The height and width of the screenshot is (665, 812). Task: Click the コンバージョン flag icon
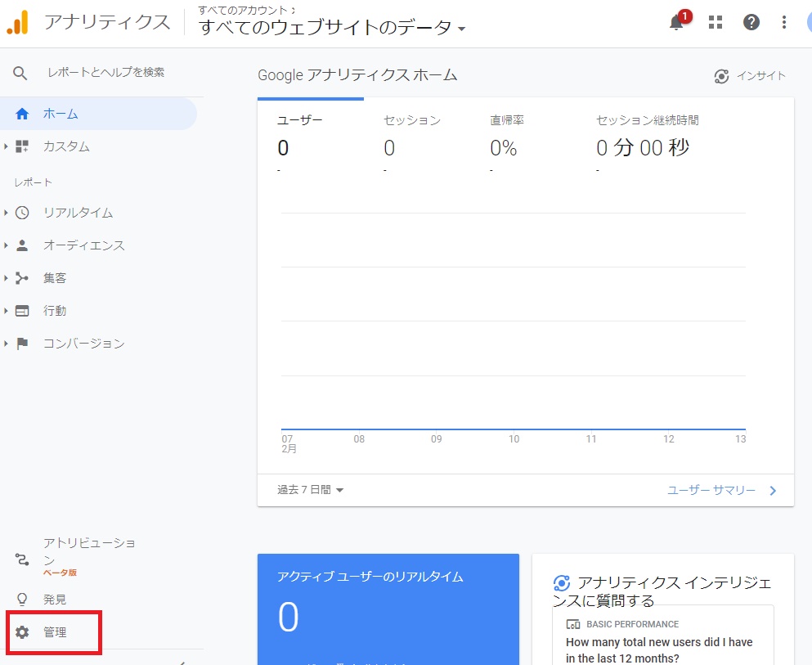tap(22, 344)
